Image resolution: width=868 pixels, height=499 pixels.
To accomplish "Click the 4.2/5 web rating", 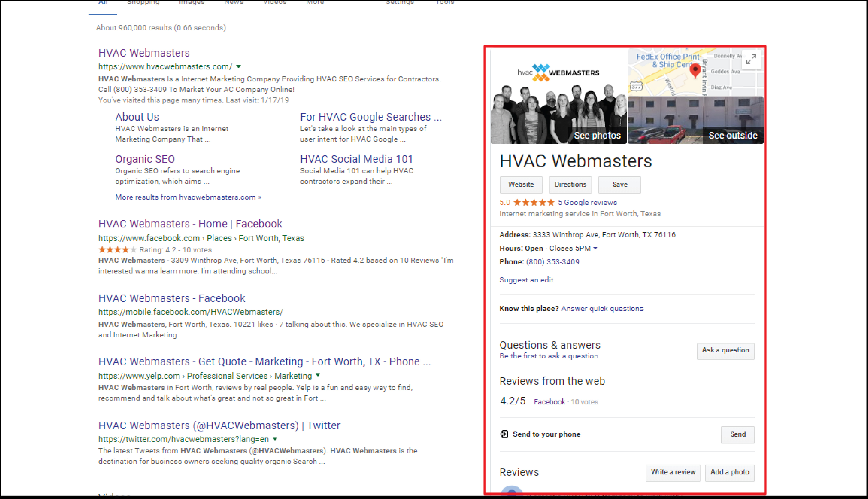I will [x=512, y=401].
